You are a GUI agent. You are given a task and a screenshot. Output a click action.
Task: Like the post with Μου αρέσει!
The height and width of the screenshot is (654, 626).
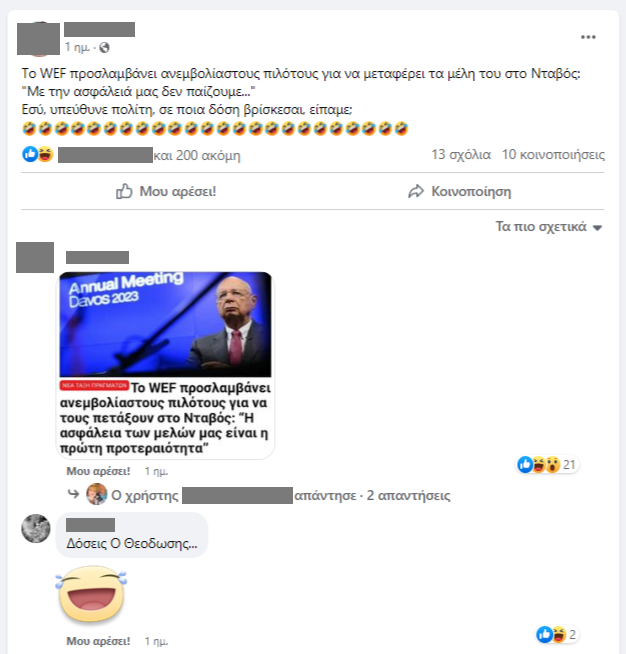pyautogui.click(x=166, y=191)
